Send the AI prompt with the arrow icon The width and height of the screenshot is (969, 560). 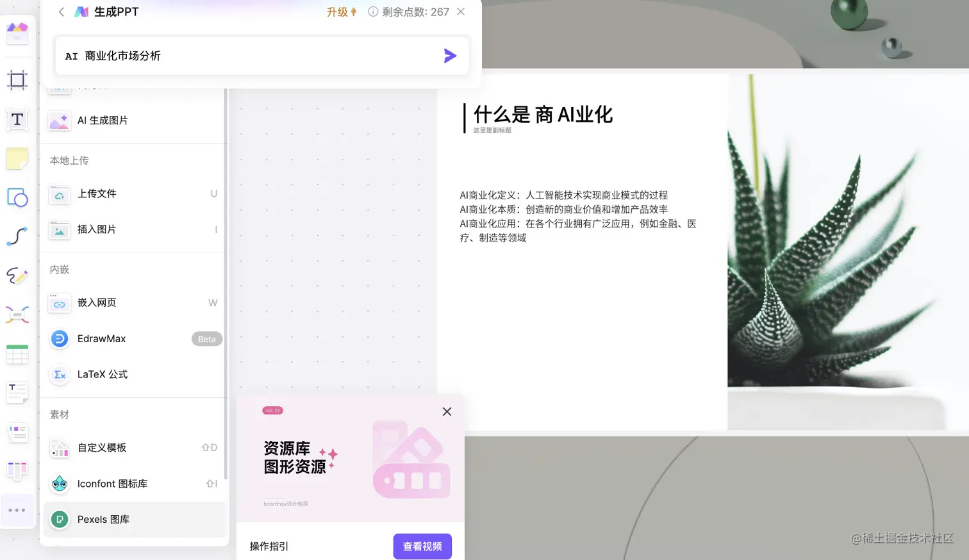pos(451,56)
